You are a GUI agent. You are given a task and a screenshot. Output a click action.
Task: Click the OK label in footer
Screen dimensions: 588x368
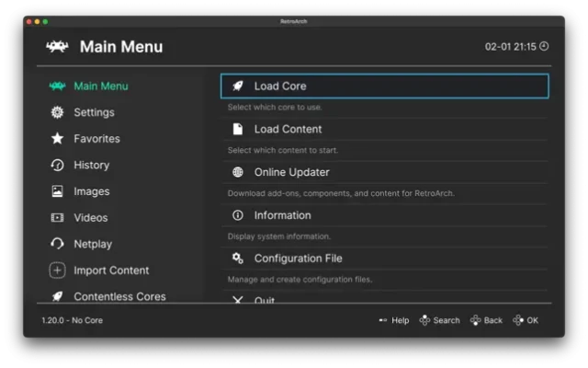tap(533, 320)
